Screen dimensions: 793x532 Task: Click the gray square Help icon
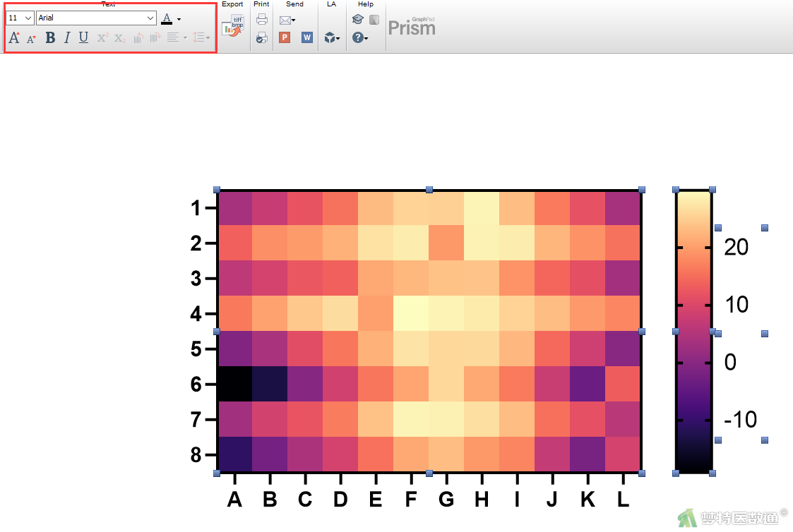[x=374, y=20]
